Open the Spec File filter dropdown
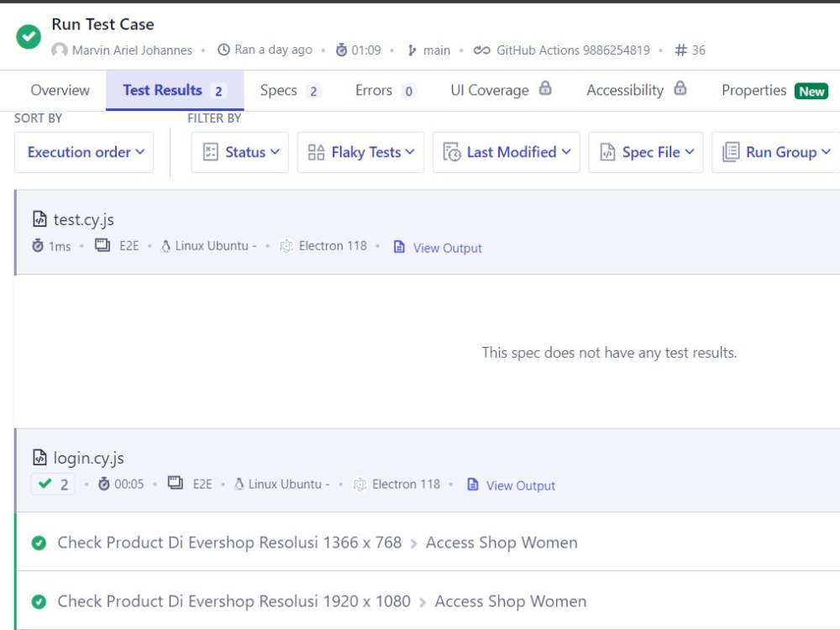Screen dimensions: 840x630 tap(646, 152)
